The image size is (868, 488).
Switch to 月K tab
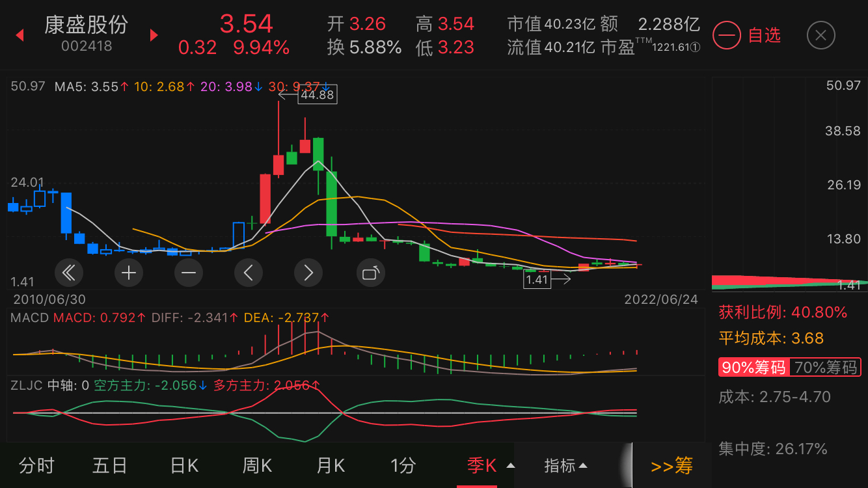pos(331,465)
